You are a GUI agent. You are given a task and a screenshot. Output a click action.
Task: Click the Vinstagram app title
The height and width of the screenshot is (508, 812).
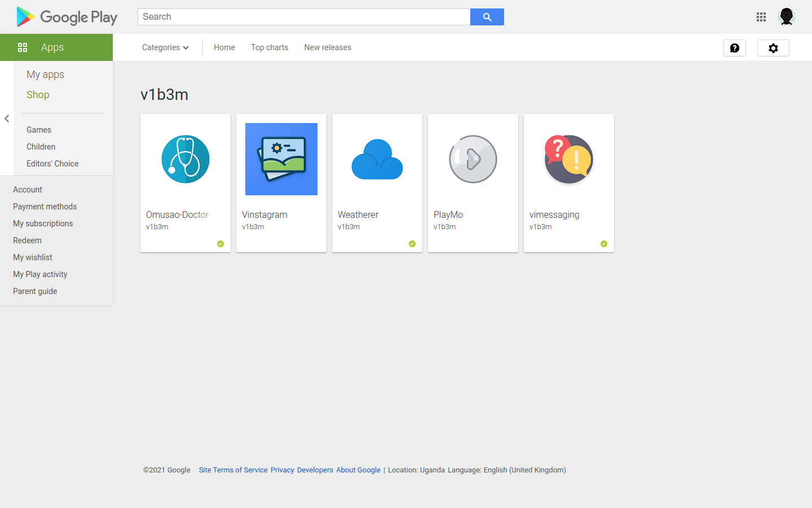264,214
